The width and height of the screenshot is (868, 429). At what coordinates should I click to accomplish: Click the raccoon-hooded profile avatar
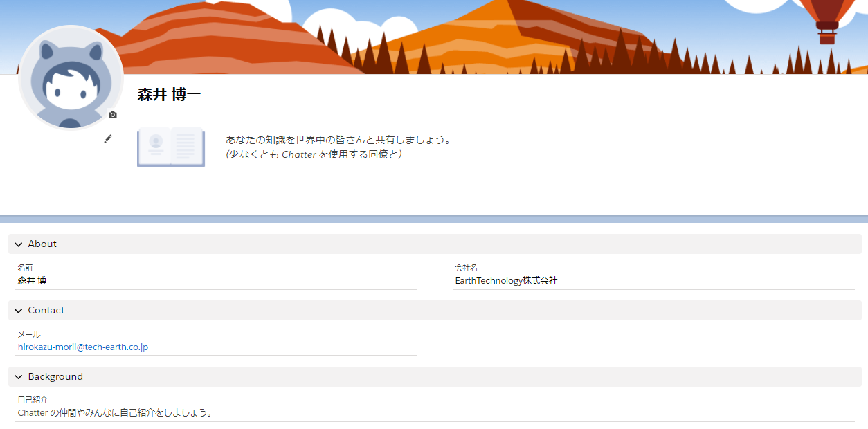[x=71, y=77]
